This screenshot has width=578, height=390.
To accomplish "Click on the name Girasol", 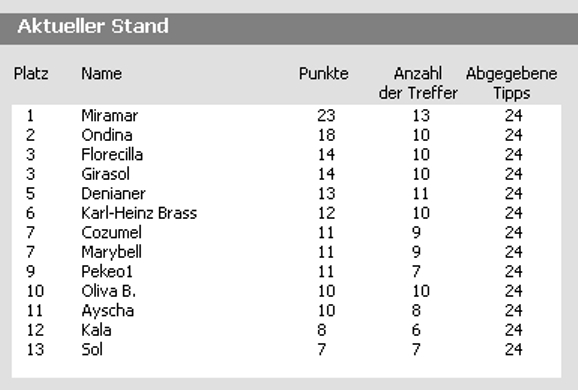I will point(105,174).
